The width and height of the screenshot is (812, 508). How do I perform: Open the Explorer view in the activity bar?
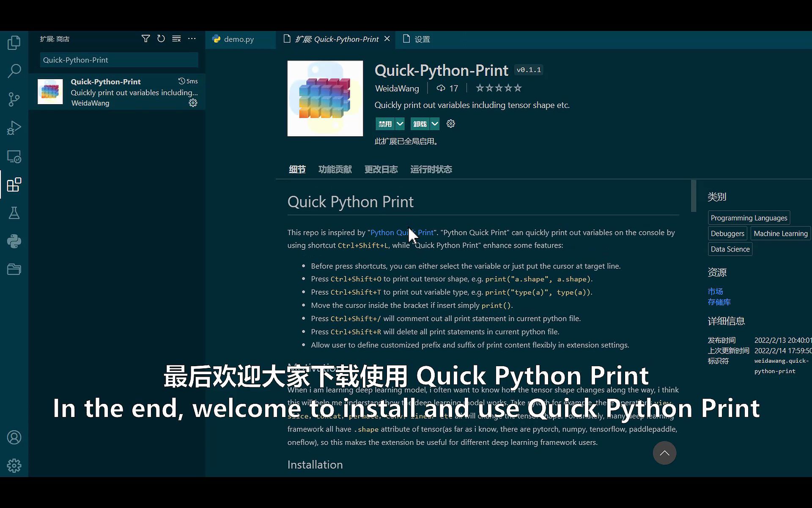pos(14,42)
